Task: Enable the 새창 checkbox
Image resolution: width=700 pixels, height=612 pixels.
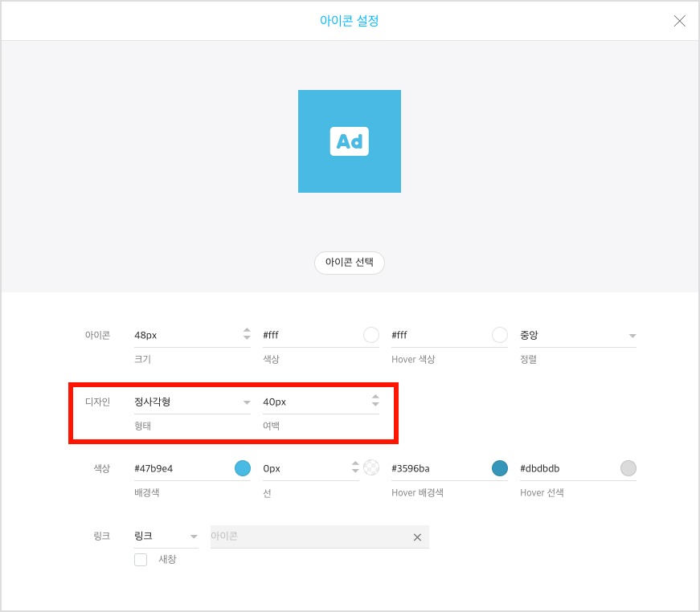Action: coord(141,559)
